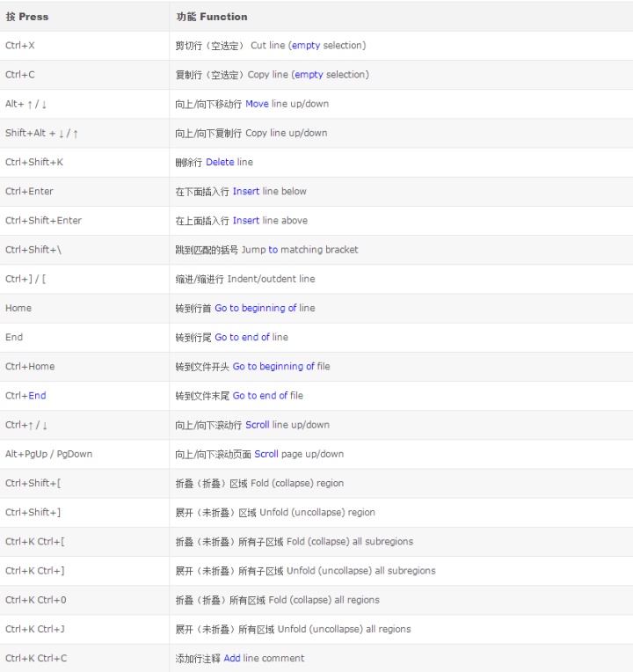Select the 'Ctrl+Shift+[' cell
This screenshot has height=672, width=633.
[84, 483]
